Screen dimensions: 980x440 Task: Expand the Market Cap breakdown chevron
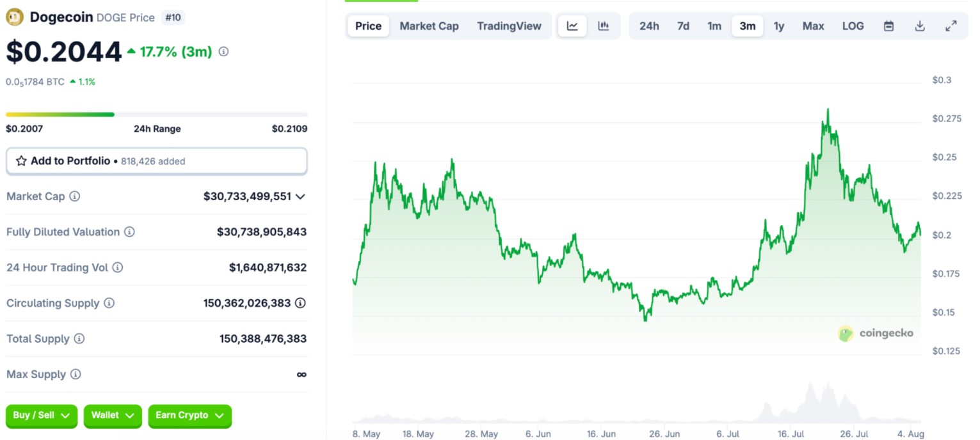pyautogui.click(x=301, y=196)
